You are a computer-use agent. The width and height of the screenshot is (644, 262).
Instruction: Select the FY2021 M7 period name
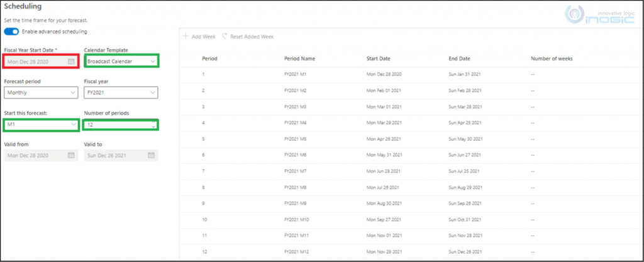point(296,171)
